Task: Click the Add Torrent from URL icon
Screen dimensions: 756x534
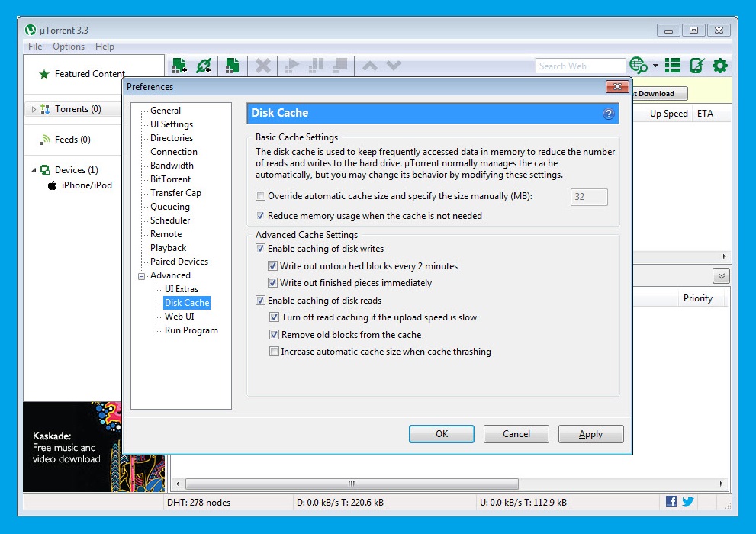Action: pos(204,65)
